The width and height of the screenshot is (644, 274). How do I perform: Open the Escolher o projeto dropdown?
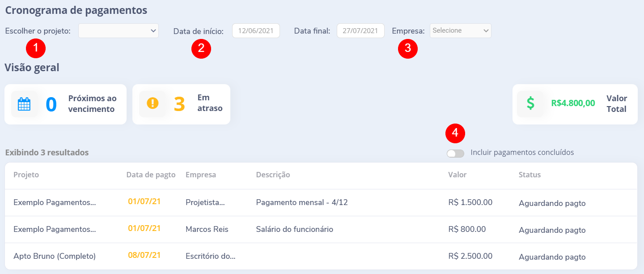[x=118, y=31]
